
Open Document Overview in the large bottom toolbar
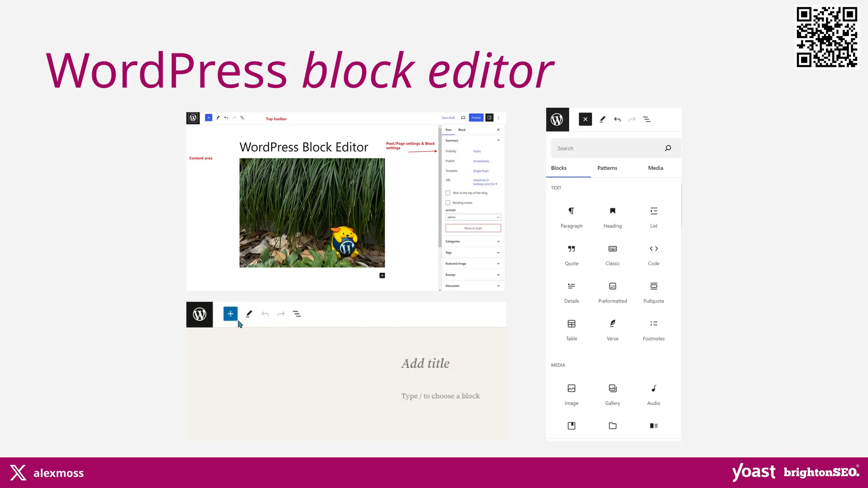[297, 314]
